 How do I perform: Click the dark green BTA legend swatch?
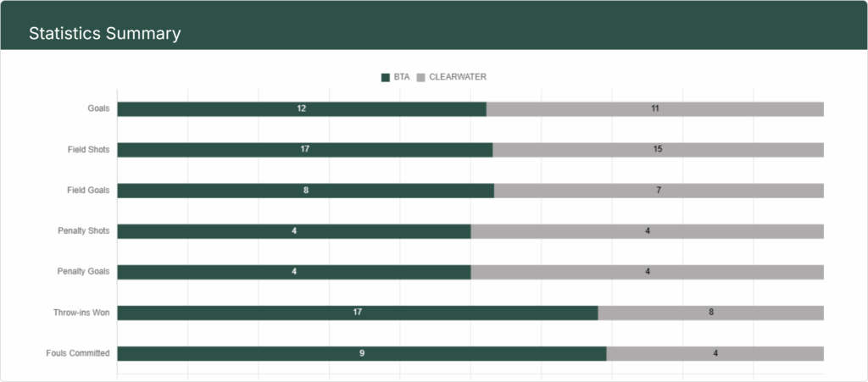tap(386, 77)
